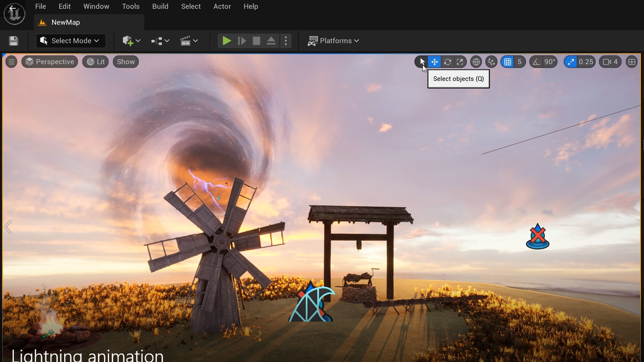Viewport: 644px width, 362px height.
Task: Select the Scale objects tool
Action: pyautogui.click(x=460, y=62)
